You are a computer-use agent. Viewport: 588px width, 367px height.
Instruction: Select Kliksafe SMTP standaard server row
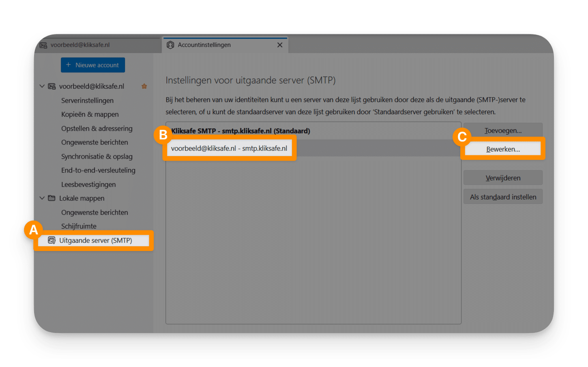click(x=313, y=131)
